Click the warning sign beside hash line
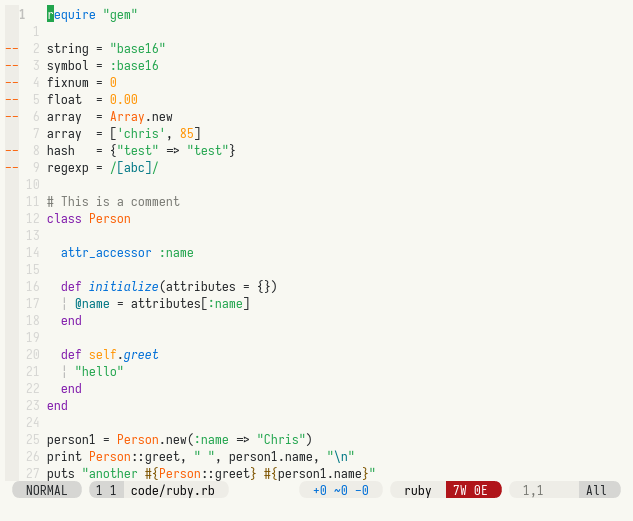The width and height of the screenshot is (633, 521). 12,151
